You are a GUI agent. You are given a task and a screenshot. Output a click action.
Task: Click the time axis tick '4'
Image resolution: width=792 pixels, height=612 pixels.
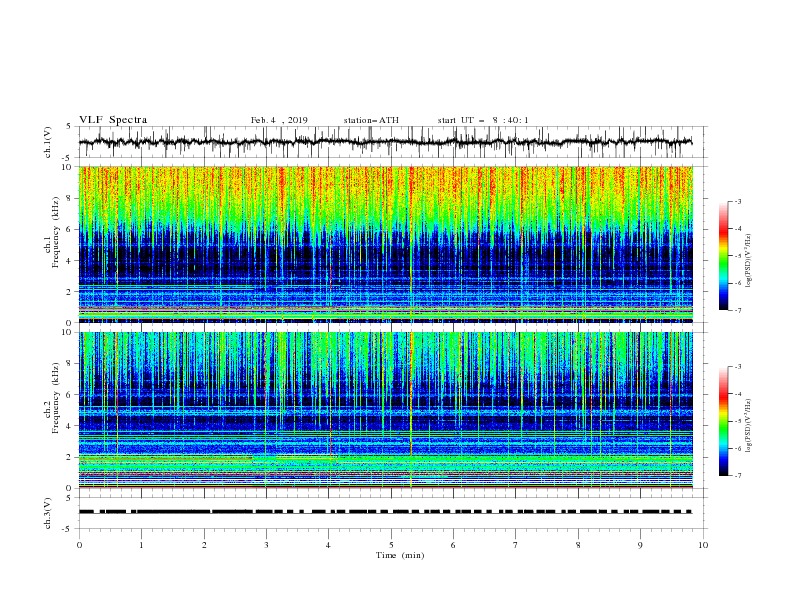click(x=328, y=545)
